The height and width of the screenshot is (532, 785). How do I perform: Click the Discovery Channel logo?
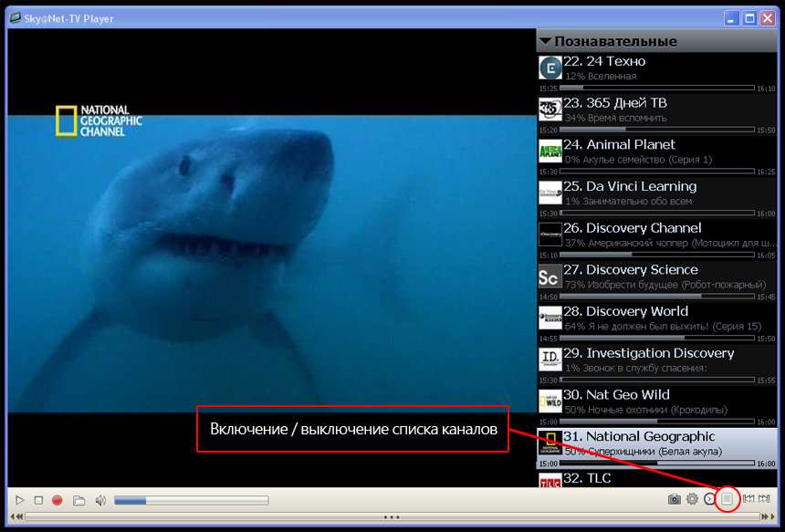550,235
